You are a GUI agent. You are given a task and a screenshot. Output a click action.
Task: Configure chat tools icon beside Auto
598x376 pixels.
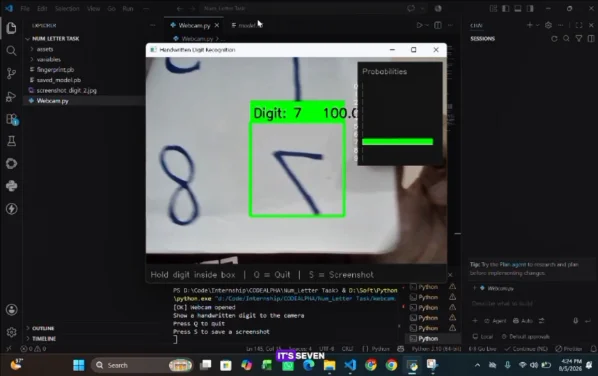(x=542, y=321)
